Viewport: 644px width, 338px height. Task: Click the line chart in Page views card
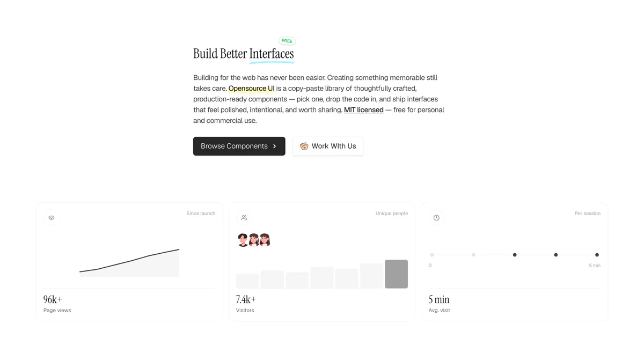point(129,263)
